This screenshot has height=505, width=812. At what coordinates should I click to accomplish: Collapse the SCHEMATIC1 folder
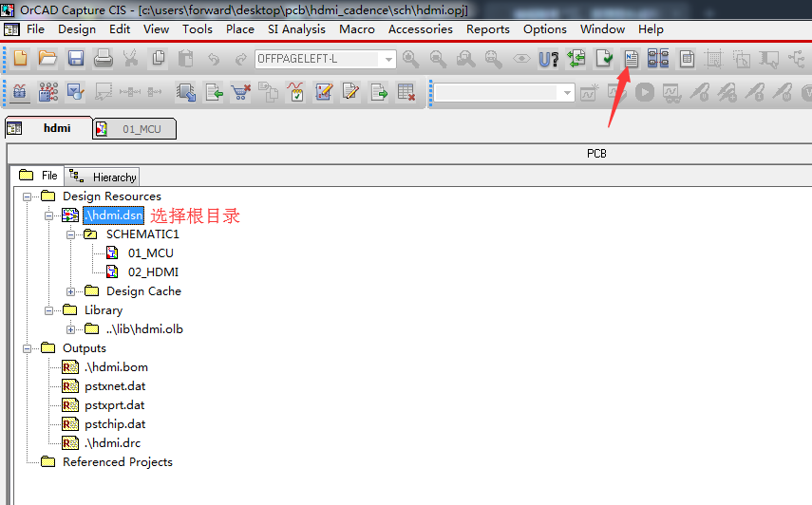coord(70,234)
